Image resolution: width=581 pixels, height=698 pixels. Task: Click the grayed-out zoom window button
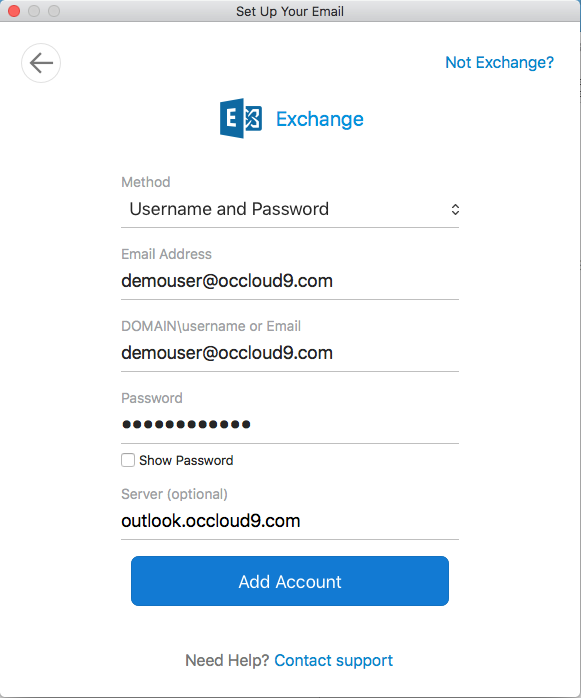tap(54, 11)
